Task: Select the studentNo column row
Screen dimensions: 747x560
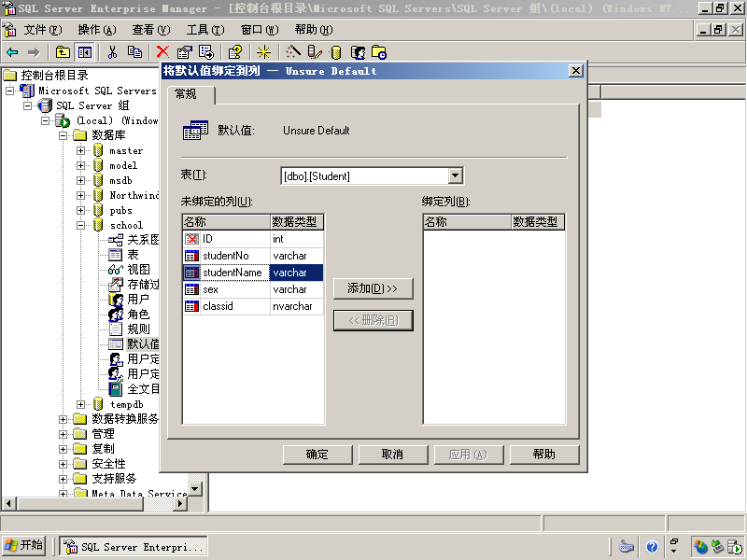Action: coord(253,256)
